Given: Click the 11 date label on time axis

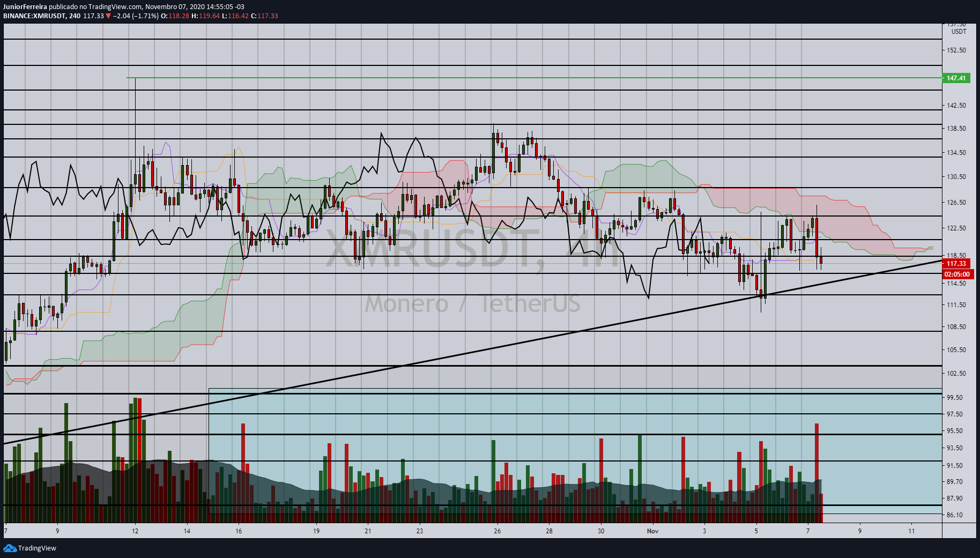Looking at the screenshot, I should 912,531.
